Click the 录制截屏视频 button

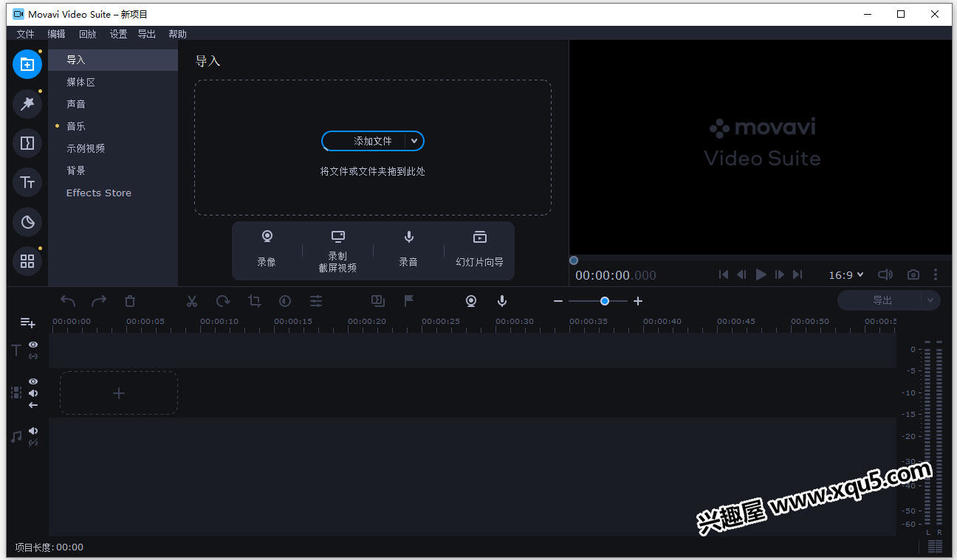coord(337,251)
